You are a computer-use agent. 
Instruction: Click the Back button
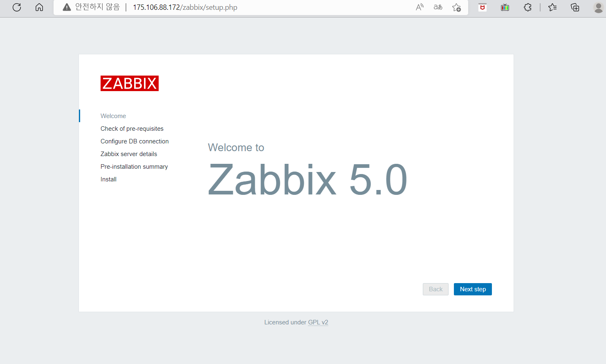tap(435, 289)
